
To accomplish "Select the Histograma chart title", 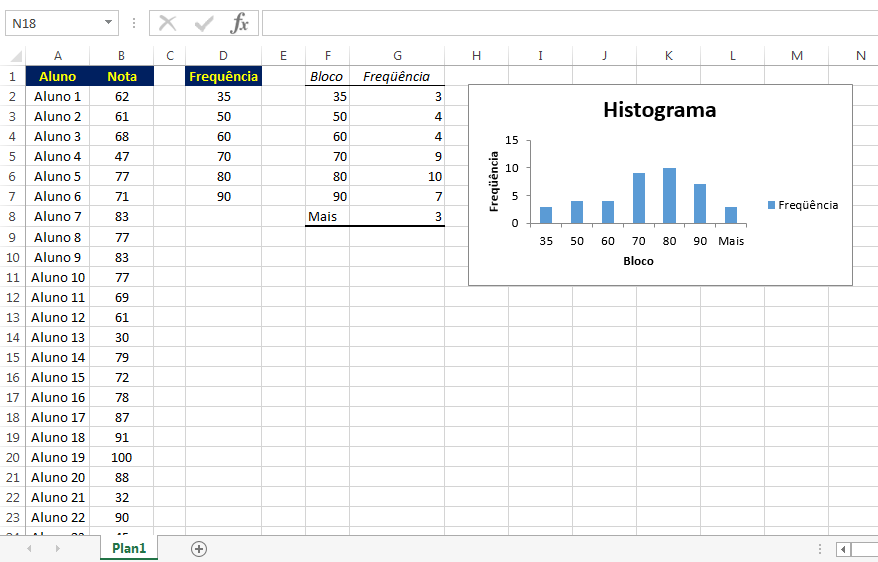I will click(x=659, y=110).
